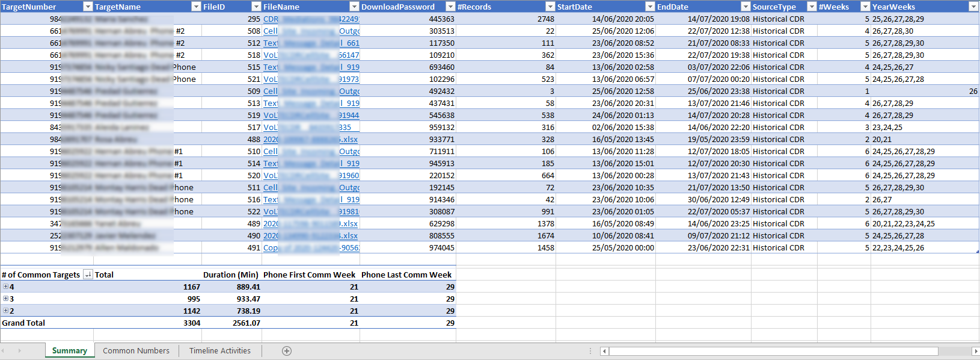Screen dimensions: 980x360
Task: Open the StartDate filter dropdown
Action: (650, 7)
